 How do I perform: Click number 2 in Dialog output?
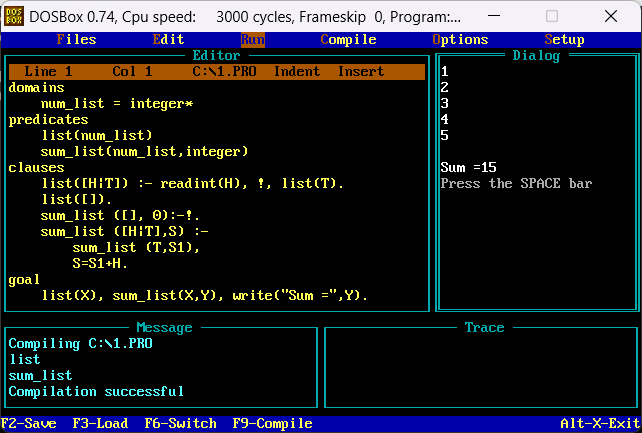[x=445, y=88]
